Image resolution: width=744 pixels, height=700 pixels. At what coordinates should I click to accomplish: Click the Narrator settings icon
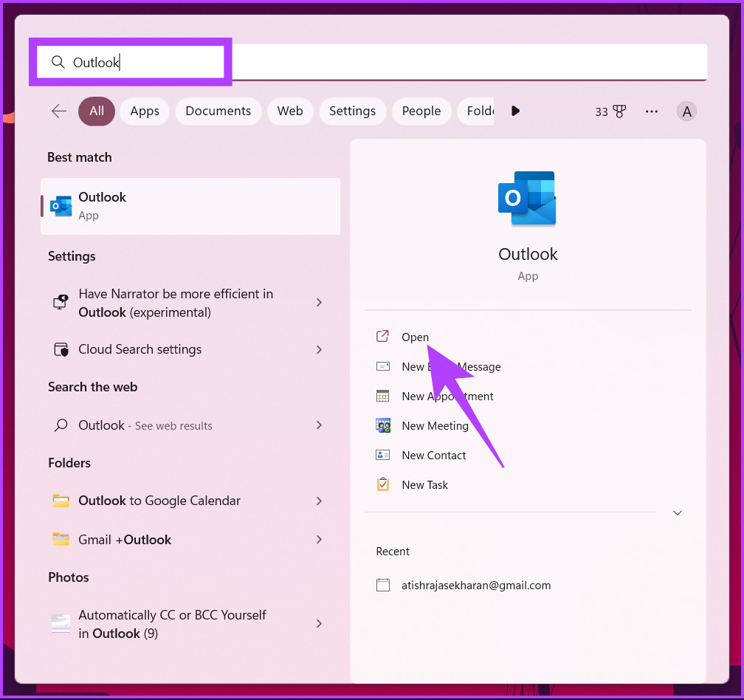(x=61, y=302)
